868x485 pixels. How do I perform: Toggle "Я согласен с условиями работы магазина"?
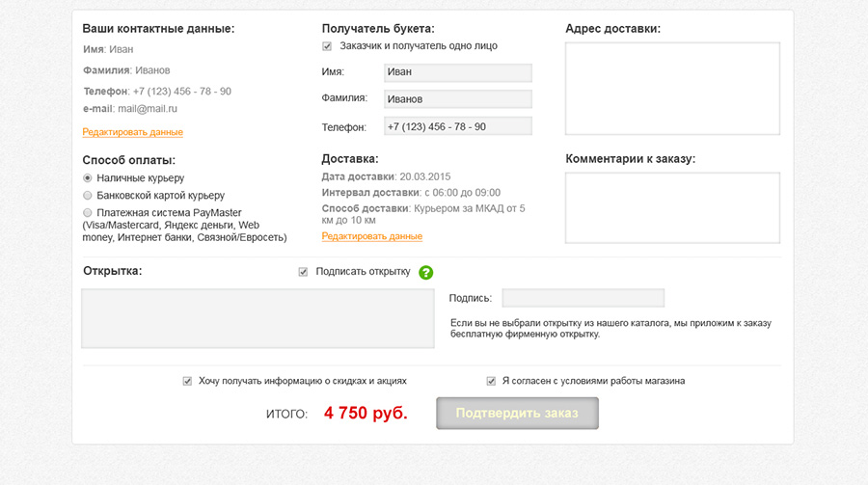[x=491, y=381]
